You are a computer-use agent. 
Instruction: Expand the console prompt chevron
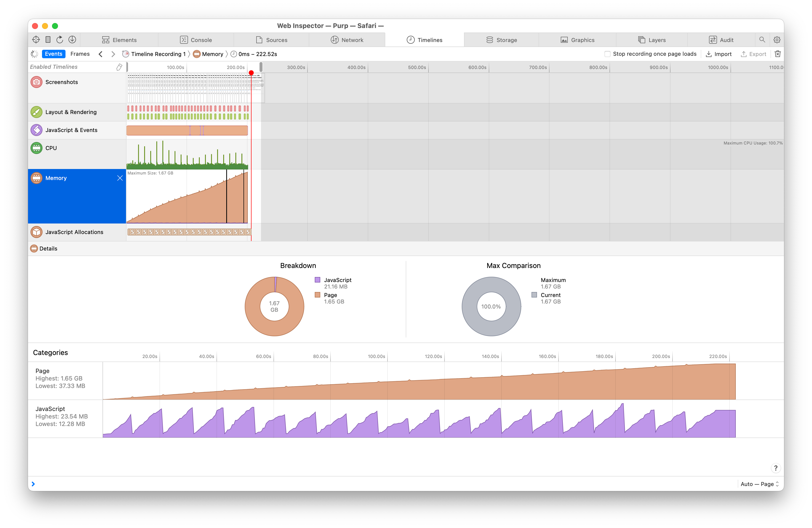(33, 484)
